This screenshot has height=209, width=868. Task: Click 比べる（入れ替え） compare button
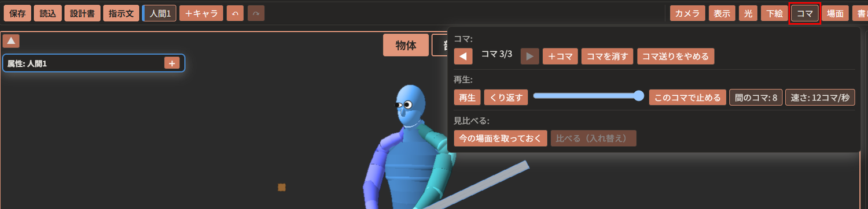(x=594, y=139)
